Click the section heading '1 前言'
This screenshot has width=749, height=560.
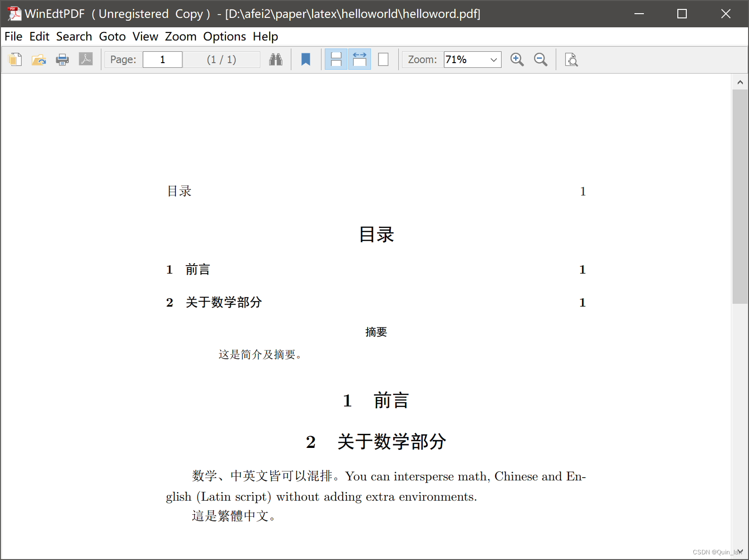click(x=376, y=400)
